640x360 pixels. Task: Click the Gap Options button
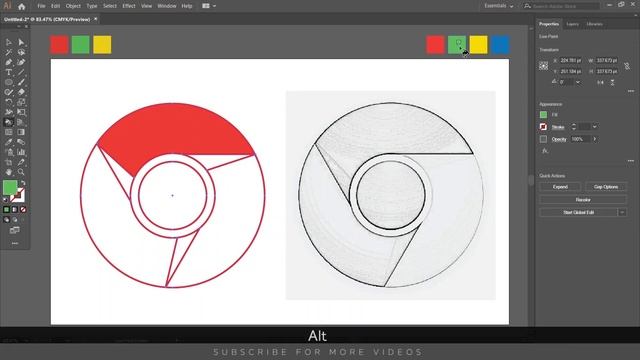pyautogui.click(x=606, y=187)
